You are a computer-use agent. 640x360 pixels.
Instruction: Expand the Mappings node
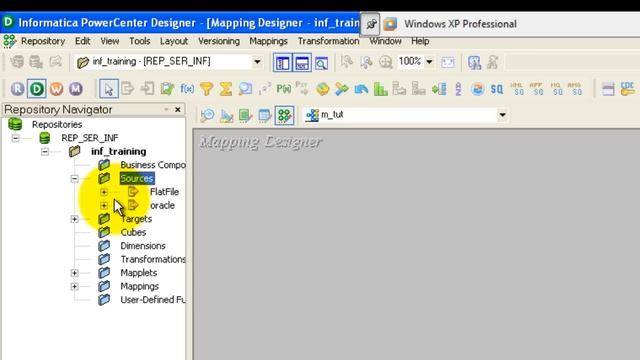(x=74, y=286)
